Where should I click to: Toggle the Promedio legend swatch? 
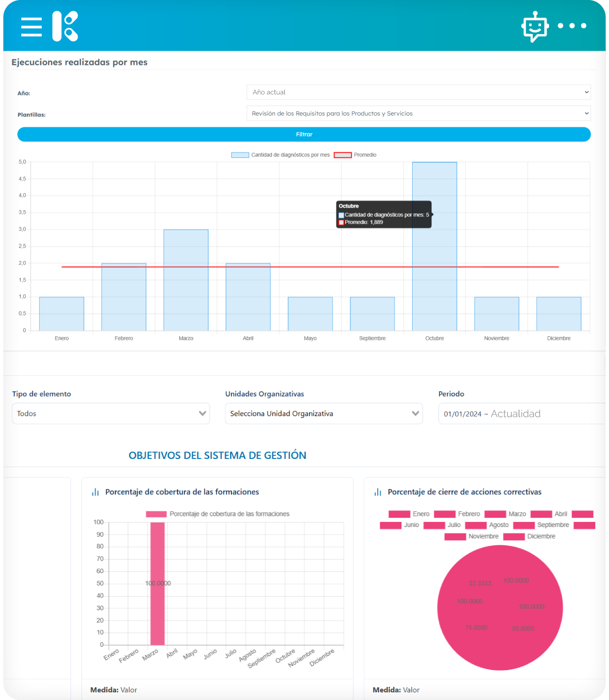coord(343,155)
